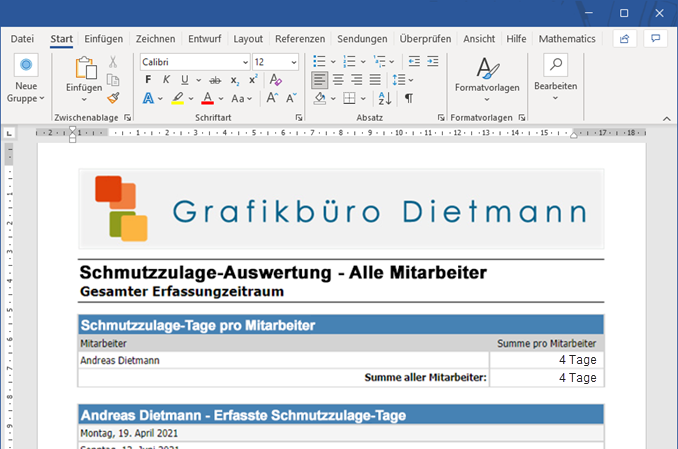The image size is (678, 449).
Task: Toggle paragraph marks display
Action: coord(409,98)
